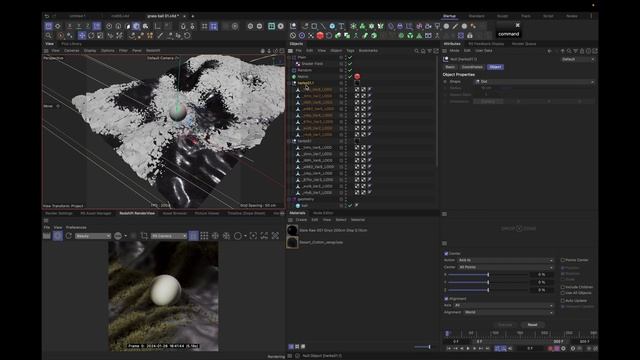Toggle the Center checkbox
The width and height of the screenshot is (640, 360).
tap(446, 253)
